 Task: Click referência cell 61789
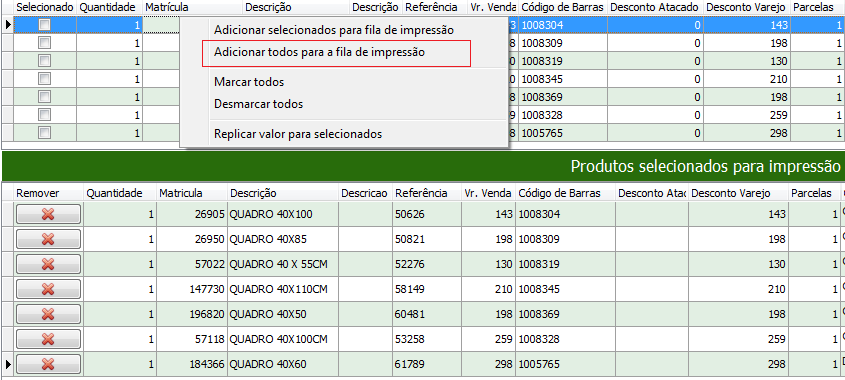click(427, 364)
